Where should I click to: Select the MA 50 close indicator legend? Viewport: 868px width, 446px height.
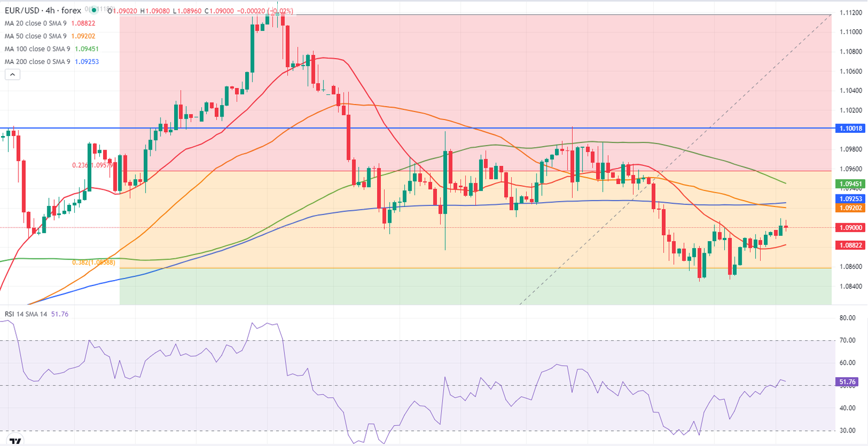tap(36, 36)
